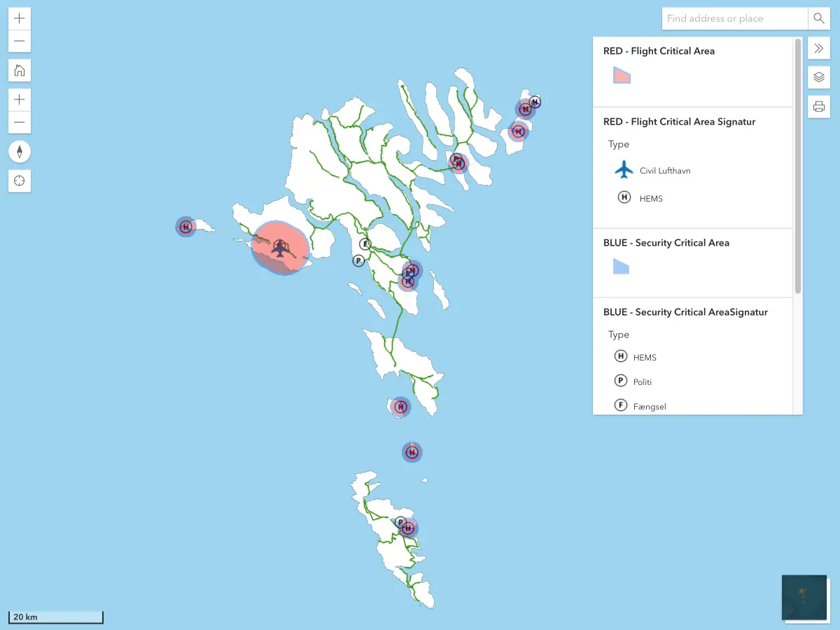Click the blue Security Critical Area swatch

click(621, 266)
